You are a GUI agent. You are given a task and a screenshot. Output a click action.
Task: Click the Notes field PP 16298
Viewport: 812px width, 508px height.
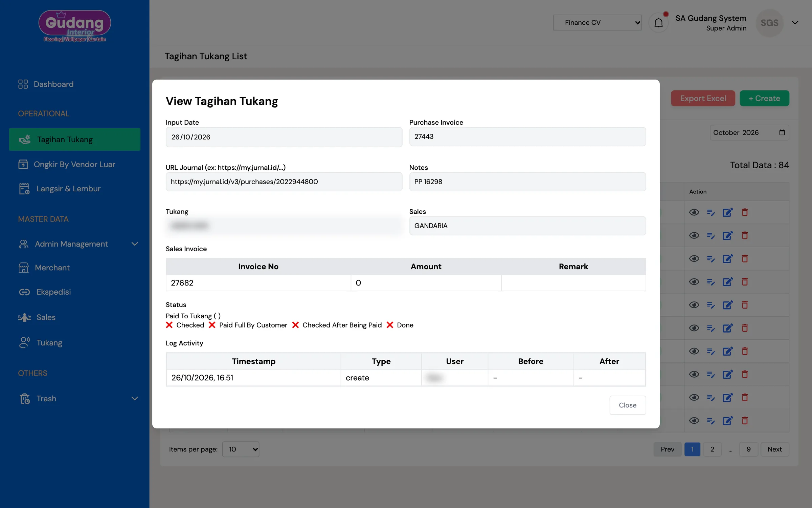click(527, 182)
